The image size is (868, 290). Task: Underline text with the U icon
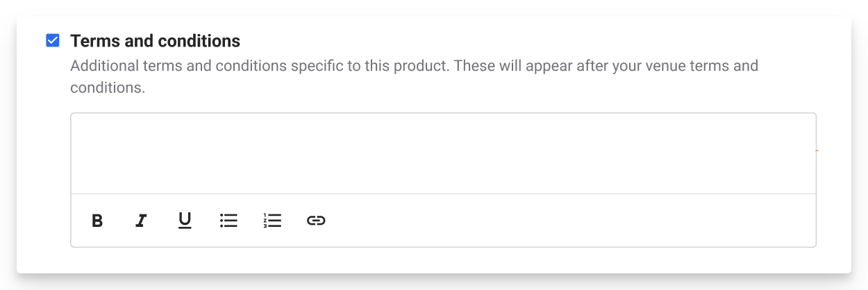[x=185, y=221]
